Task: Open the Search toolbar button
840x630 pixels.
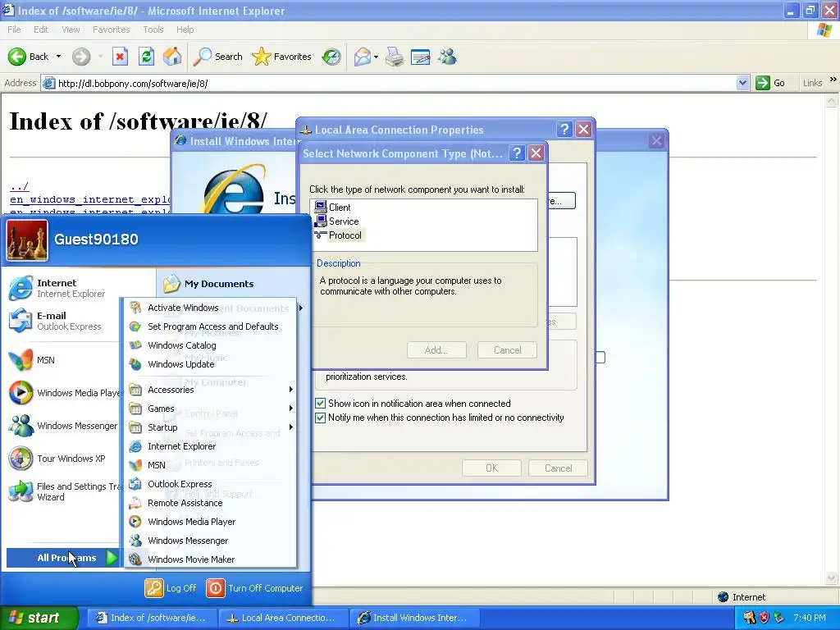Action: [217, 57]
